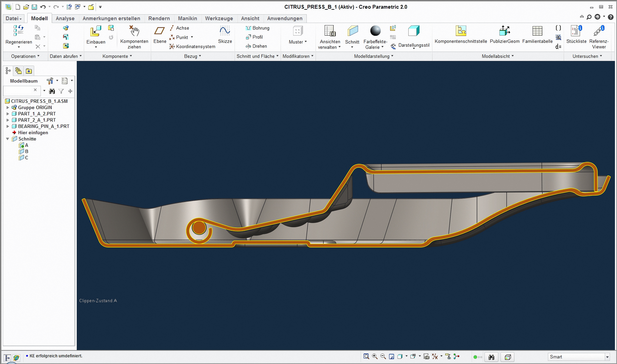Toggle the datum display filters icon
The width and height of the screenshot is (617, 364).
click(x=435, y=356)
